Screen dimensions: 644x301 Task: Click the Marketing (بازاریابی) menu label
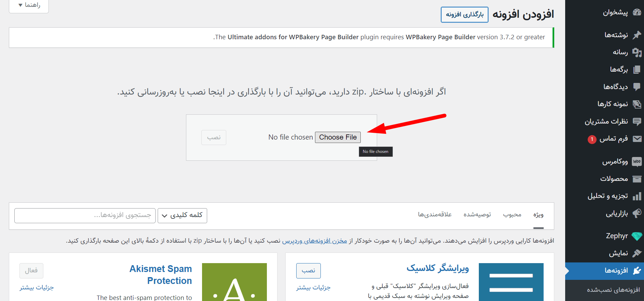click(x=617, y=213)
